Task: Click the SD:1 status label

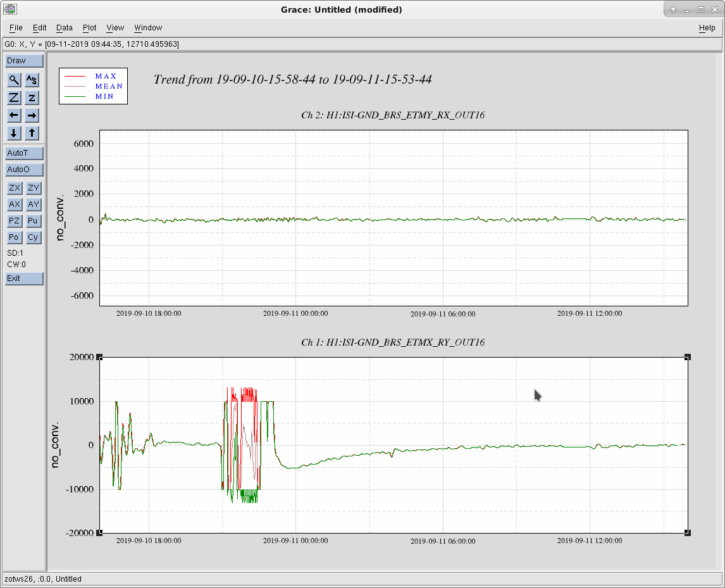Action: pyautogui.click(x=15, y=253)
